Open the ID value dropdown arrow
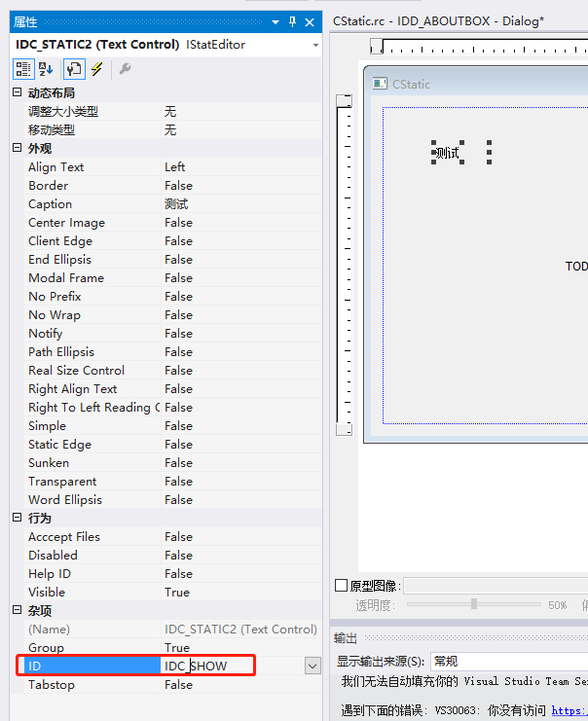 (x=312, y=666)
